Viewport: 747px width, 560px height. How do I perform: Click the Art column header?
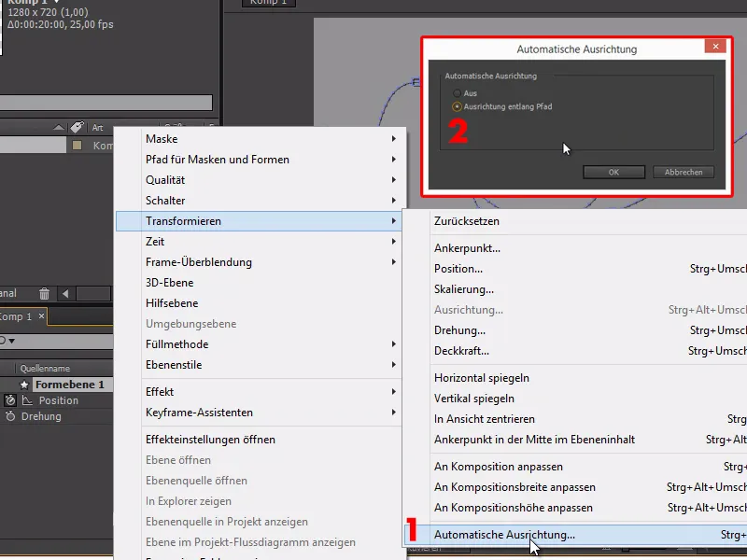point(98,128)
